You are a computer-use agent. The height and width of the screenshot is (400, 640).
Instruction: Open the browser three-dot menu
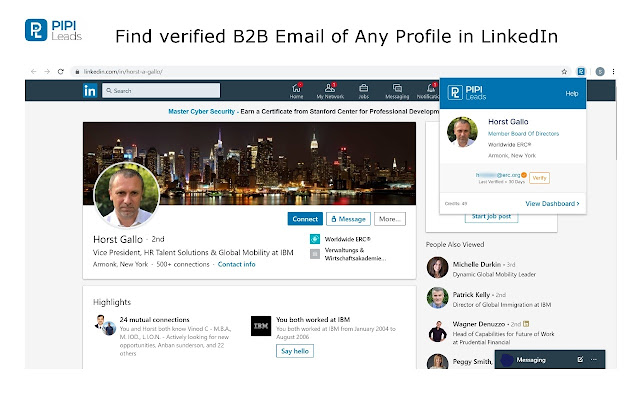point(615,72)
